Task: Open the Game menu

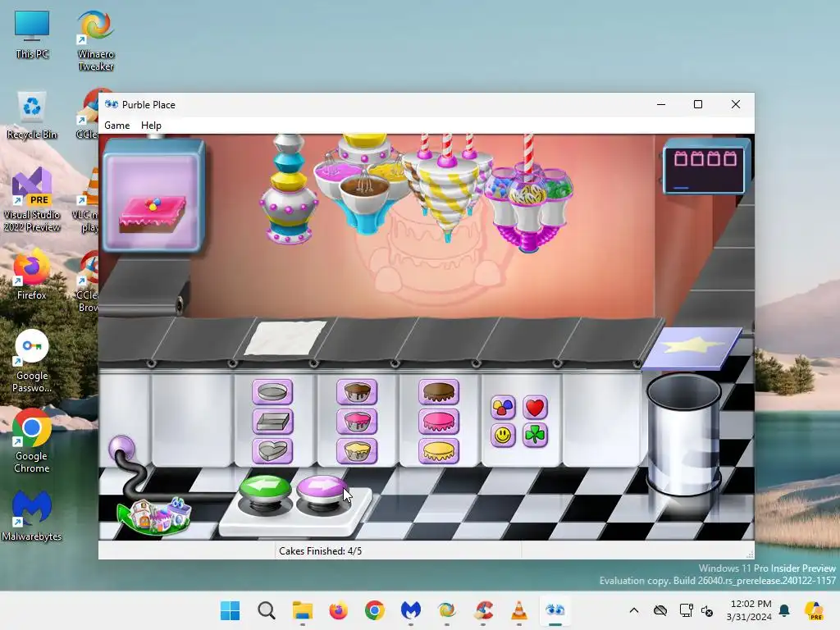Action: 116,126
